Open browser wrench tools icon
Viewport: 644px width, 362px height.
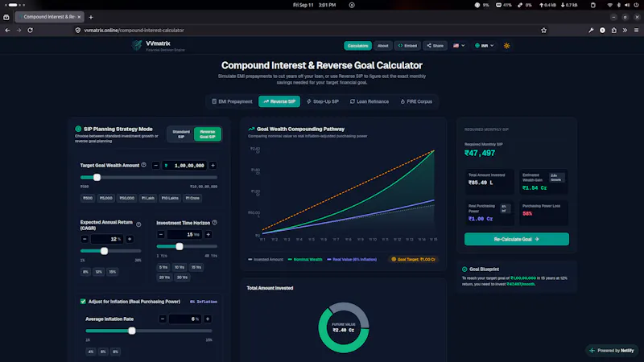[591, 30]
